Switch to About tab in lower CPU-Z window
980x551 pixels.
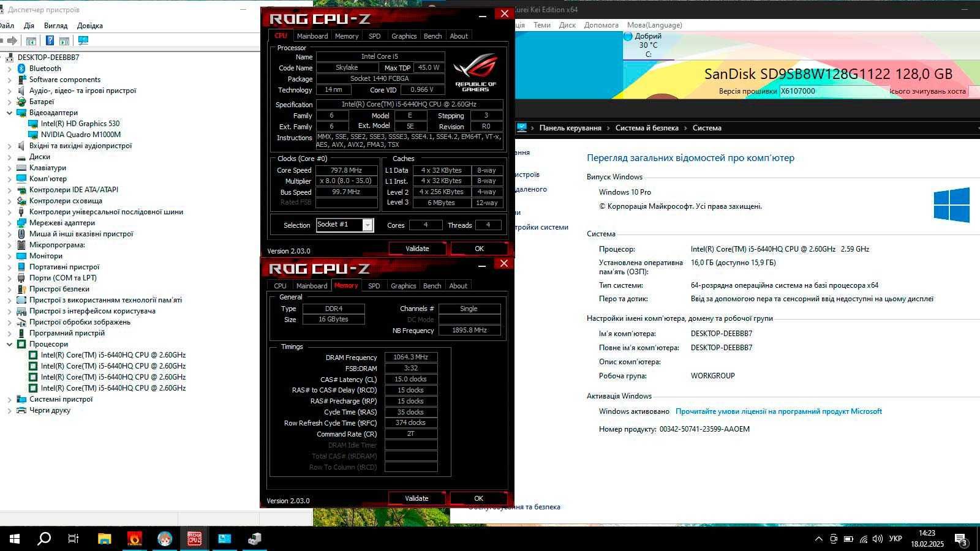tap(458, 286)
